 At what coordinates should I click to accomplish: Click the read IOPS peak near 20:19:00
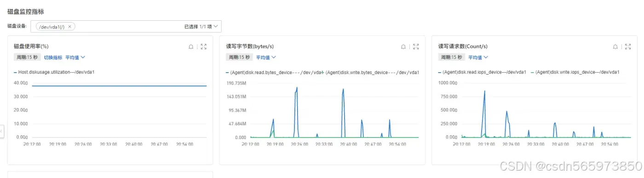[484, 91]
